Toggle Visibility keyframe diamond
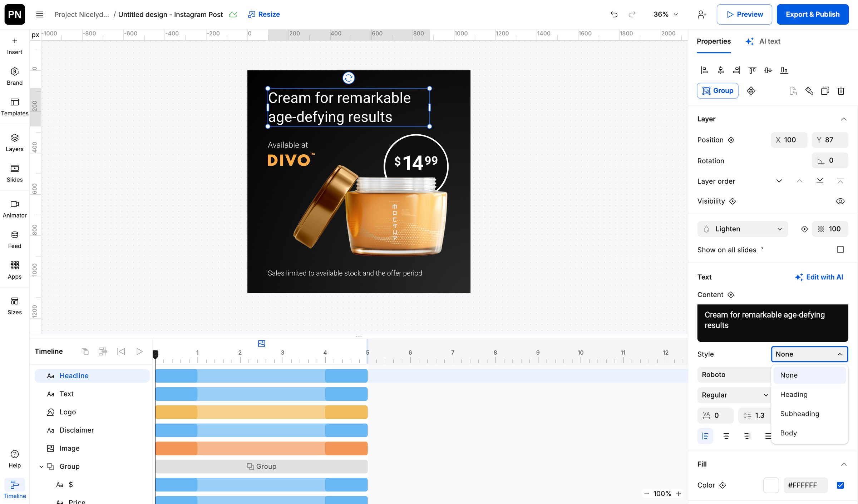Screen dimensions: 858x504 point(733,201)
